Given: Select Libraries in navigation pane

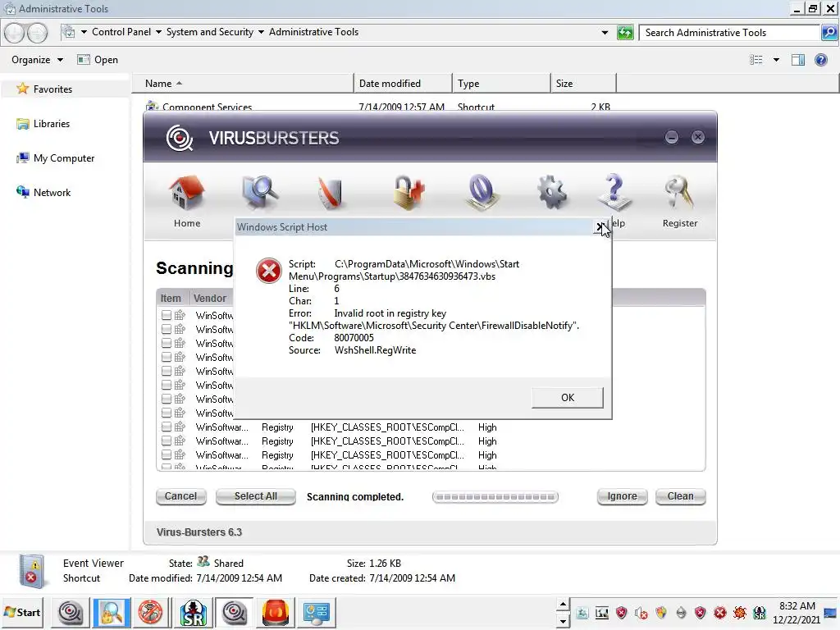Looking at the screenshot, I should [43, 124].
